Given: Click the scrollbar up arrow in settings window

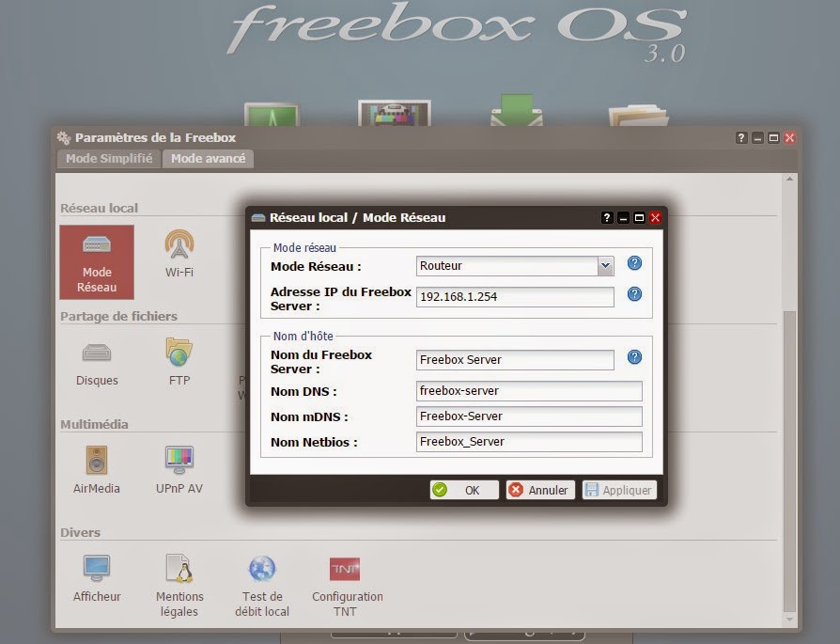Looking at the screenshot, I should tap(789, 179).
